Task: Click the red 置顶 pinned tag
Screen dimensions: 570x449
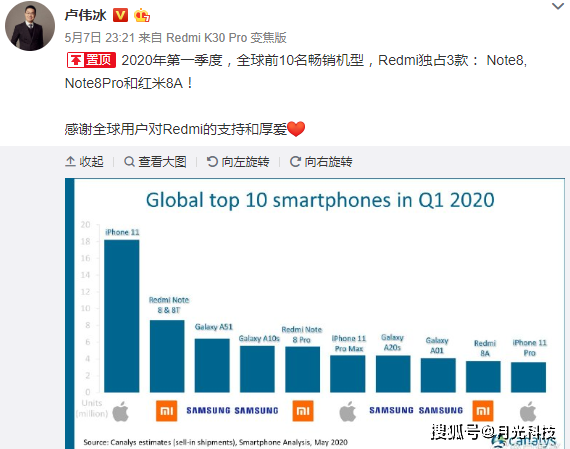Action: (x=91, y=60)
